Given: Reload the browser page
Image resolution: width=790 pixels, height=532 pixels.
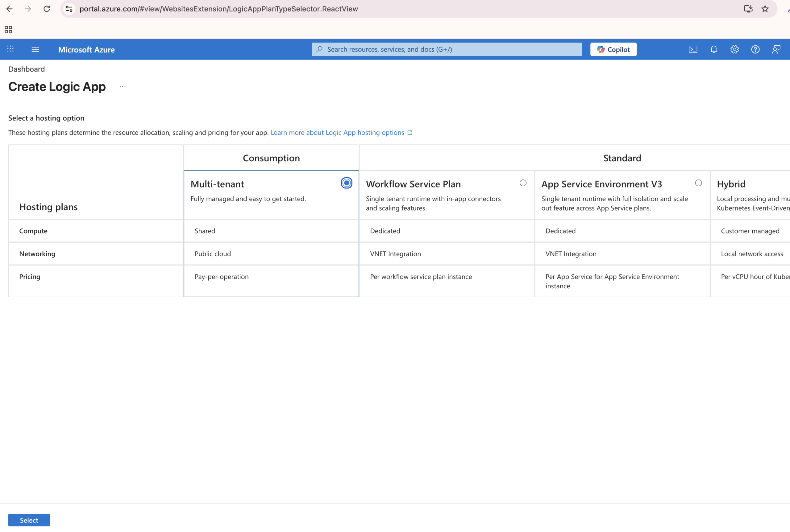Looking at the screenshot, I should coord(47,9).
